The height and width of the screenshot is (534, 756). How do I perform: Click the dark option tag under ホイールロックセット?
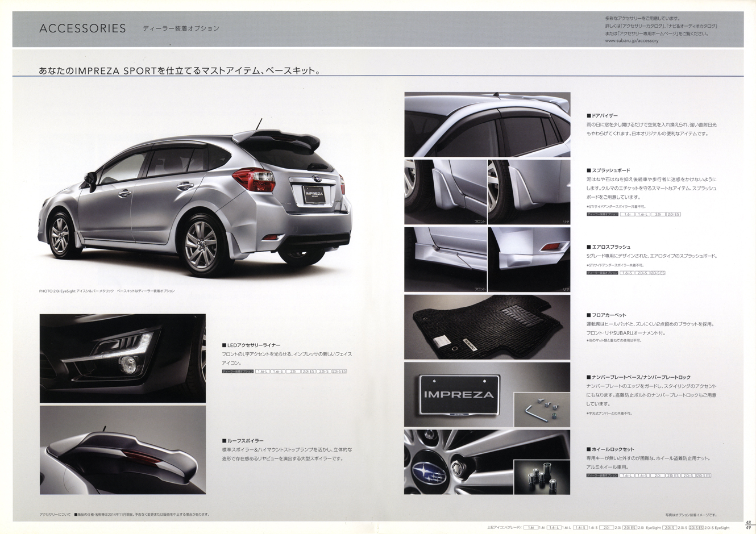point(603,475)
